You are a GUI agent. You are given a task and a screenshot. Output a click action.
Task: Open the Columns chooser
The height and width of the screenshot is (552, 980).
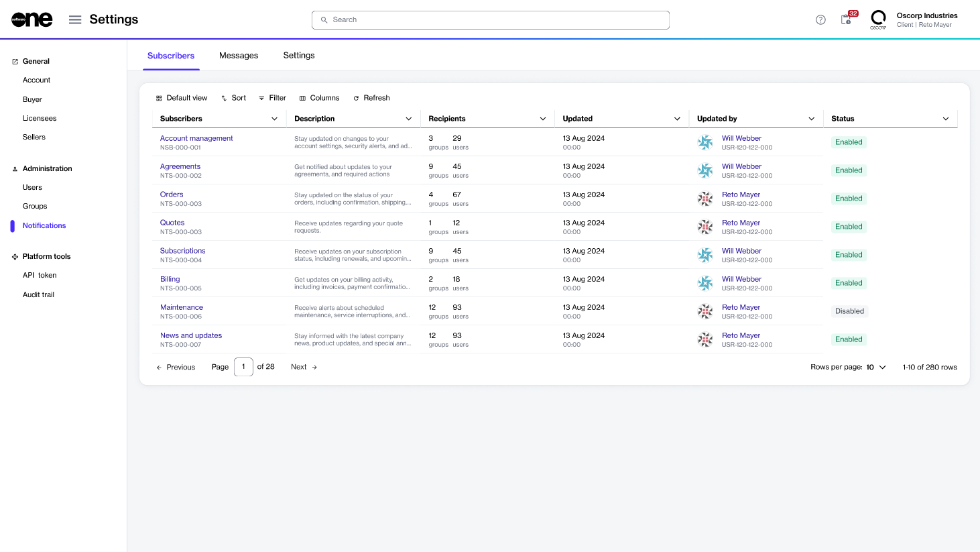pyautogui.click(x=319, y=98)
